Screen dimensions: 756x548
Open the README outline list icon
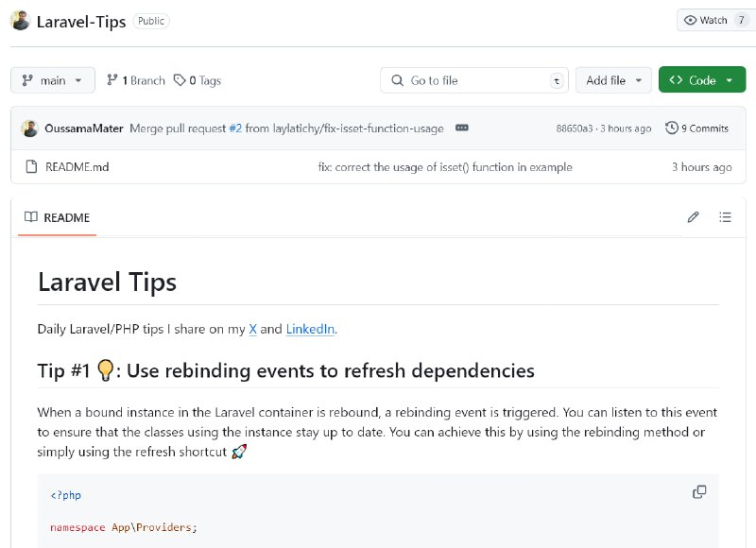[x=725, y=217]
